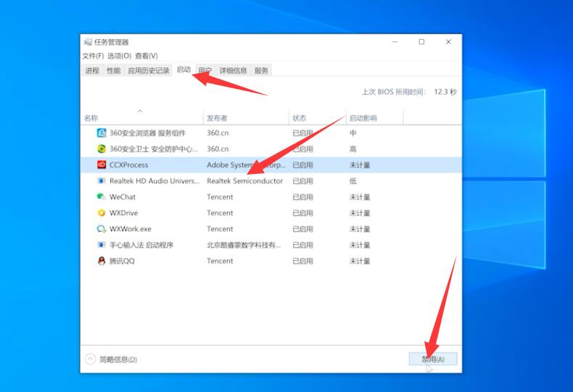Open the 选项(O) menu
Screen dimensions: 573x392
[x=120, y=56]
